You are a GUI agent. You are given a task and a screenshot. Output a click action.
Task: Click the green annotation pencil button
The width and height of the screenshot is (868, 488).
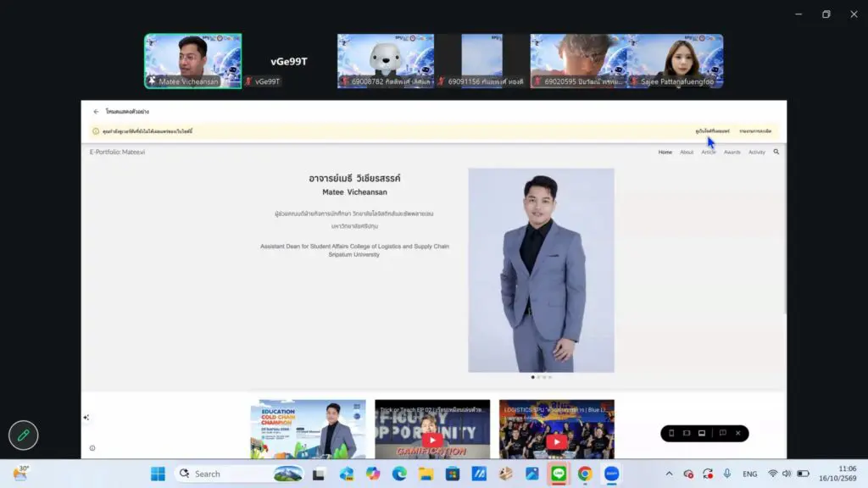tap(23, 435)
